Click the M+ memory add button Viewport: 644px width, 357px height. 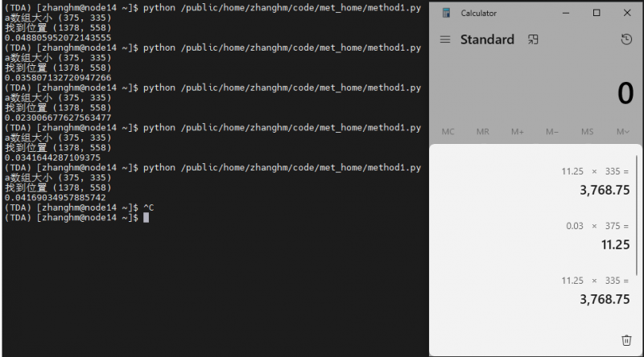pos(517,132)
